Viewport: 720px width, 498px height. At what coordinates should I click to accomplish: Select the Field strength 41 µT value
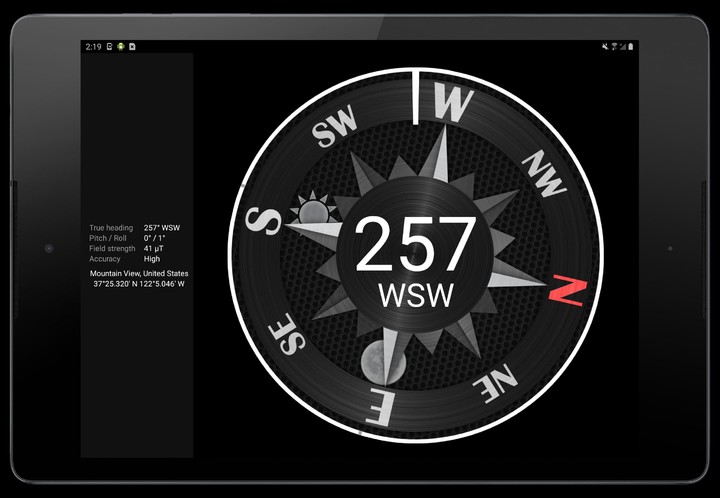pyautogui.click(x=153, y=248)
